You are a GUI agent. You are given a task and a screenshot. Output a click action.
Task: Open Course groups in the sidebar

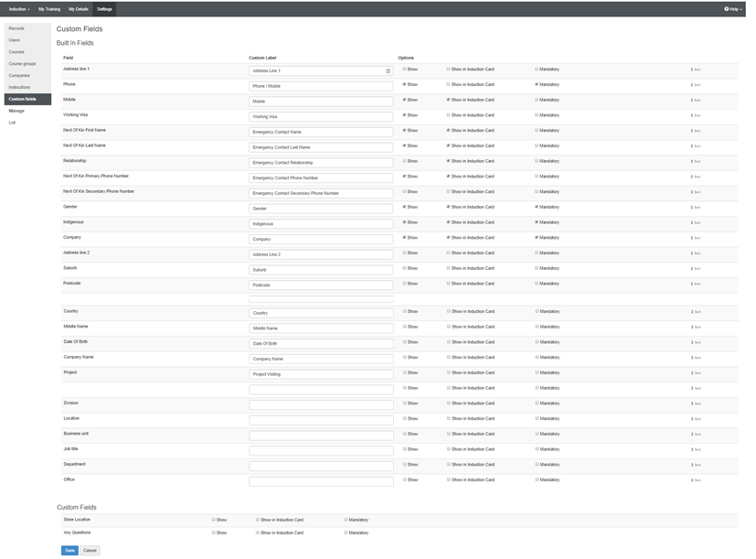coord(23,64)
